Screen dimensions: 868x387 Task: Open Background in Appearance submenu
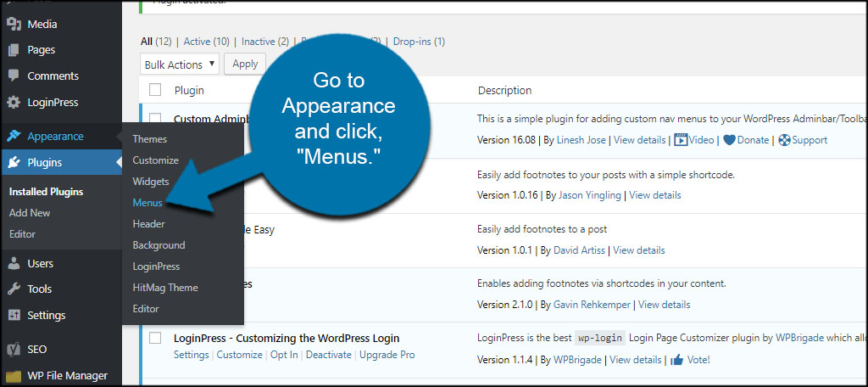coord(159,245)
